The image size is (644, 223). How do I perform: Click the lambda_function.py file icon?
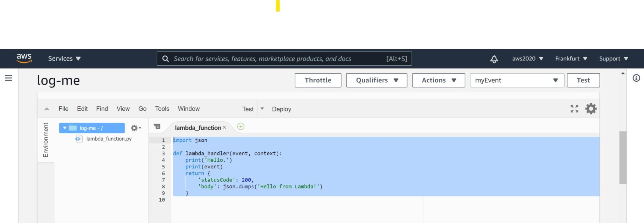click(x=79, y=139)
